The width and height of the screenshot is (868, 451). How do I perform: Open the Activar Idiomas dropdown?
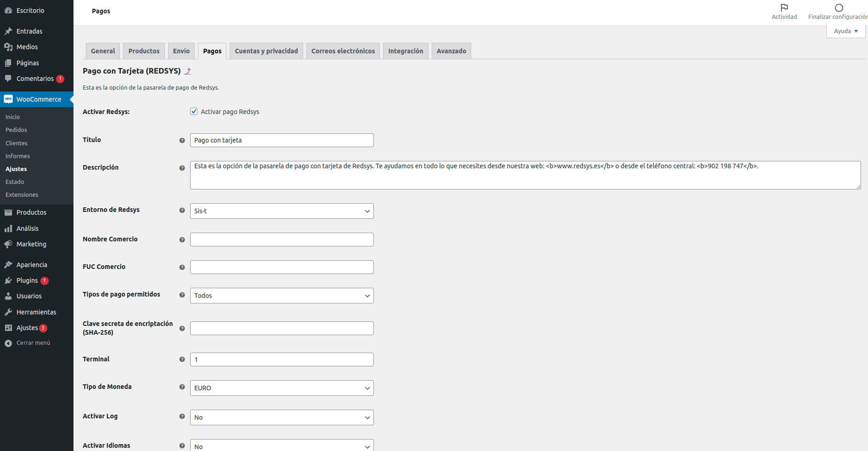[282, 445]
